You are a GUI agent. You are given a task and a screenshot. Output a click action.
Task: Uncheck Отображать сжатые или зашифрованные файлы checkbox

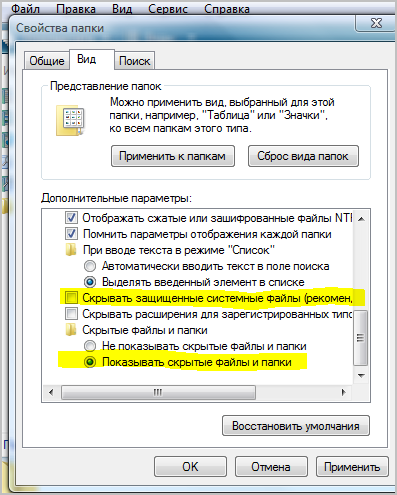coord(71,218)
